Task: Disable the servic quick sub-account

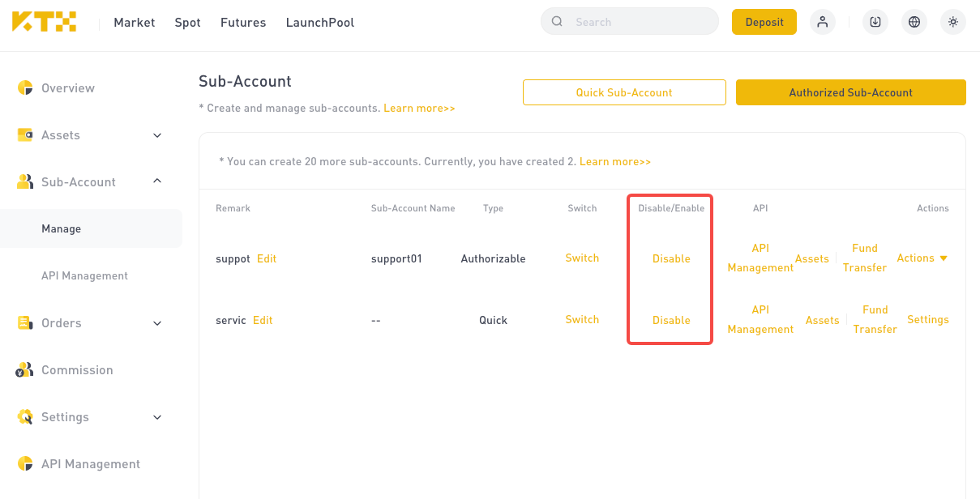Action: coord(671,320)
